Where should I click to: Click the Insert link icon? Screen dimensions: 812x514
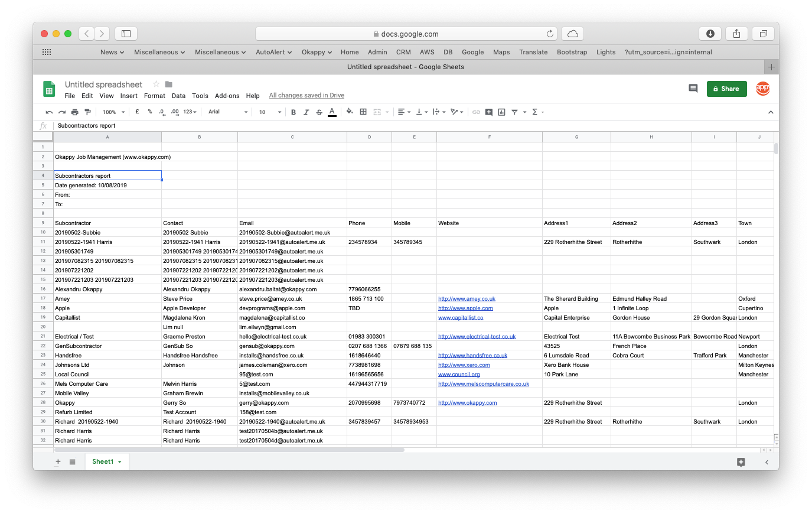click(476, 112)
